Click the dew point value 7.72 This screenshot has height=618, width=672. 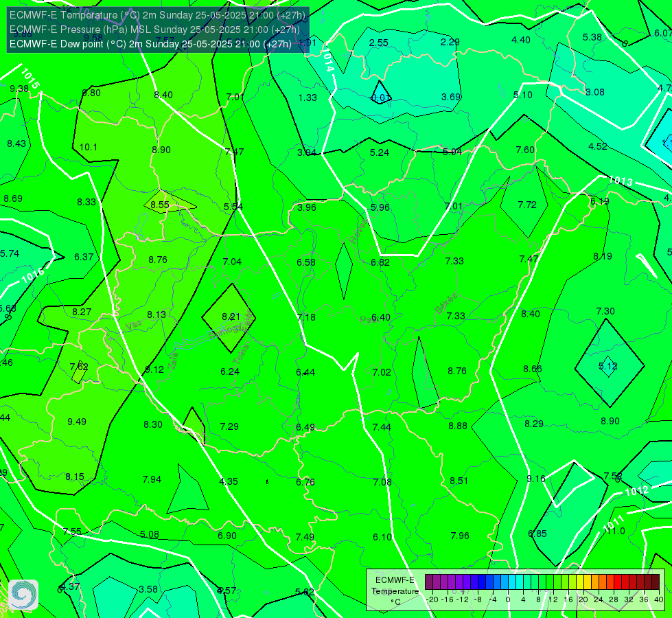tap(527, 205)
